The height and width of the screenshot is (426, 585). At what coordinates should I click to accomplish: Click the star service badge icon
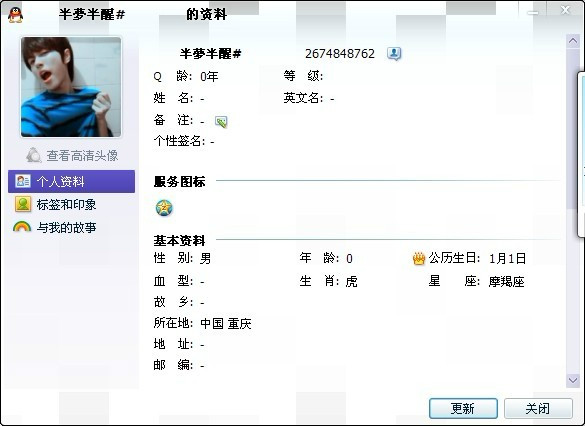(x=164, y=208)
